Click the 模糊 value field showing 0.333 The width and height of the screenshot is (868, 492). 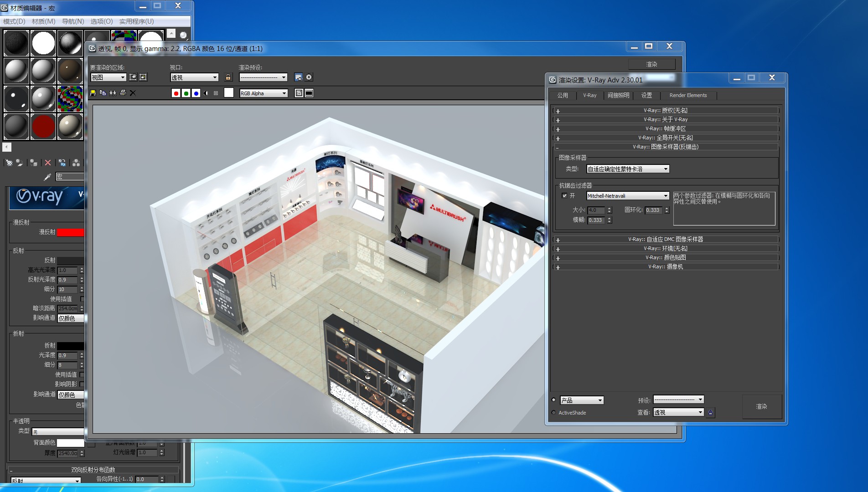point(596,220)
